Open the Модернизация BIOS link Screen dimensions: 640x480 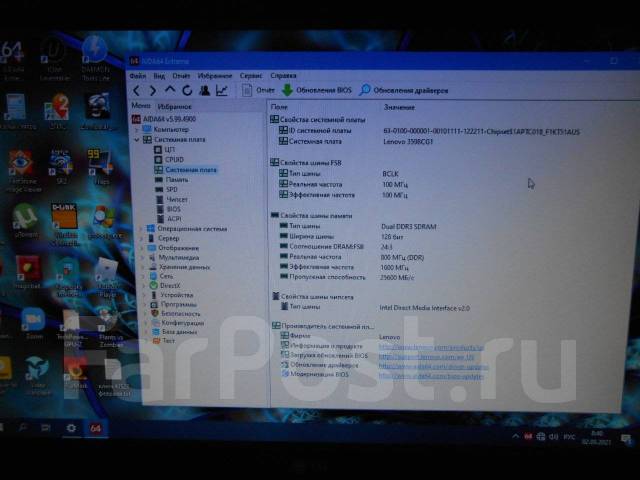431,376
